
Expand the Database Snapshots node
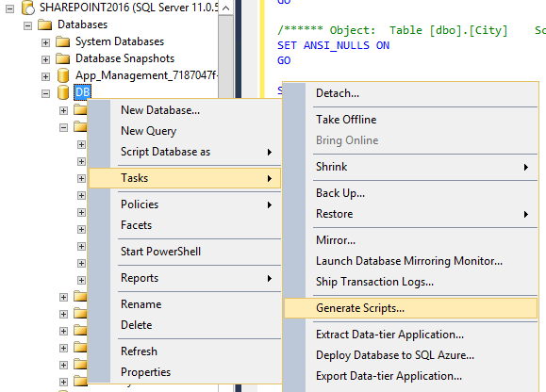pyautogui.click(x=45, y=59)
